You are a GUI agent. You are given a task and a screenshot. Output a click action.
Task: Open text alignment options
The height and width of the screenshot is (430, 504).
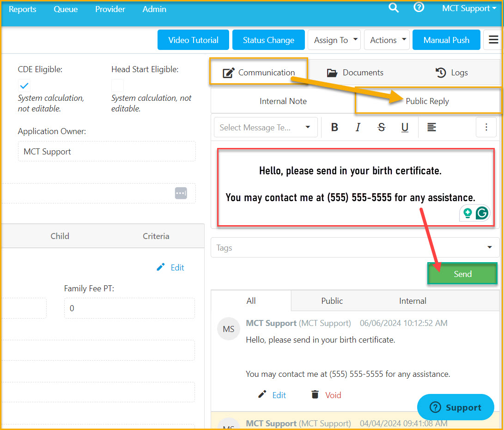431,127
